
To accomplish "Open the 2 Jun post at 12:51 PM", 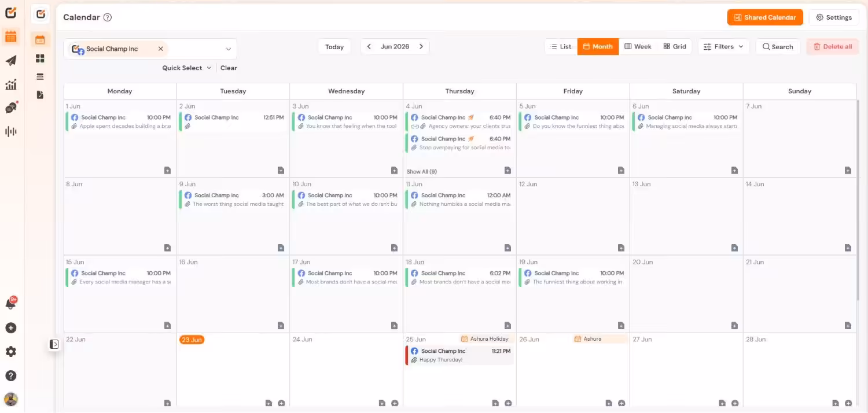I will 233,121.
